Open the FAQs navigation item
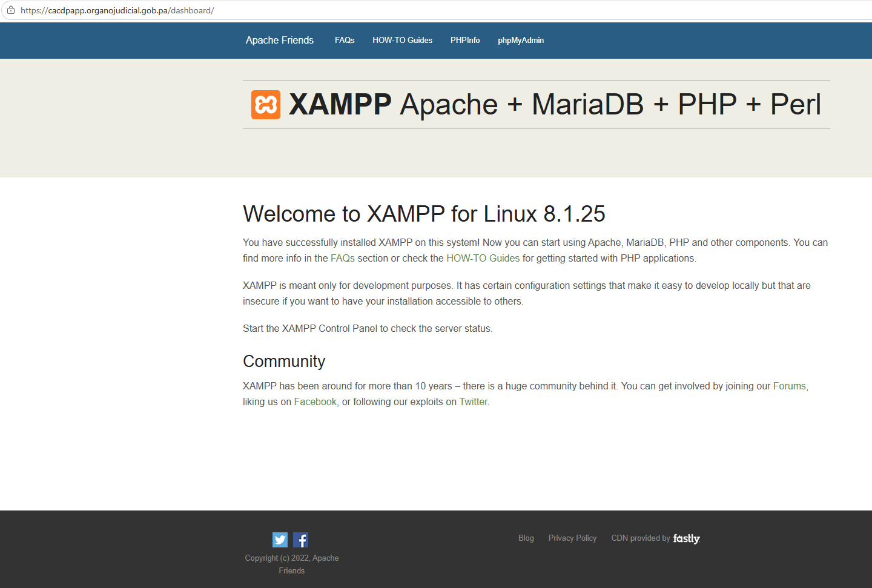Viewport: 872px width, 588px height. [x=345, y=41]
